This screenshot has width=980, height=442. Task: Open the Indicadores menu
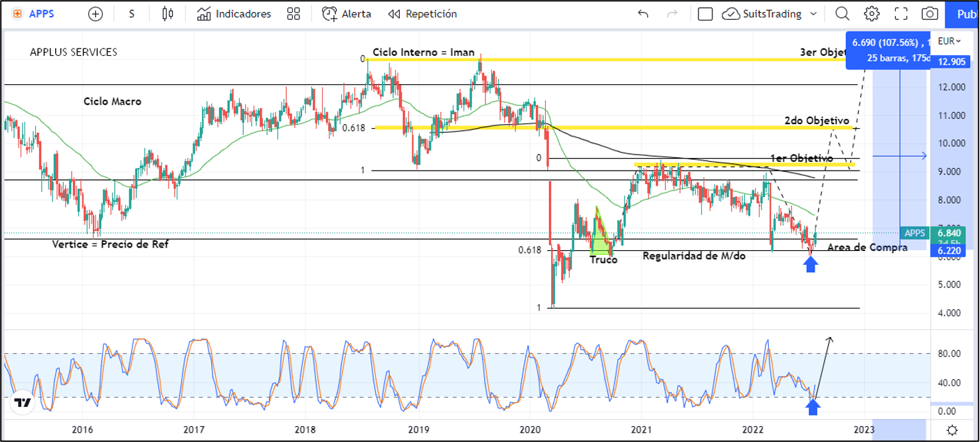234,14
